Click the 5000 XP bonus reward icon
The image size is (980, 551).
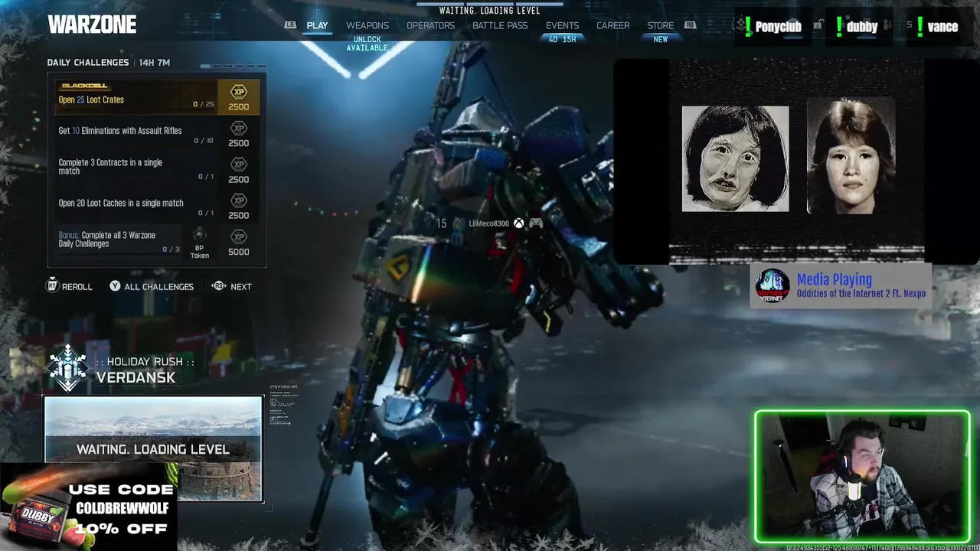point(239,236)
